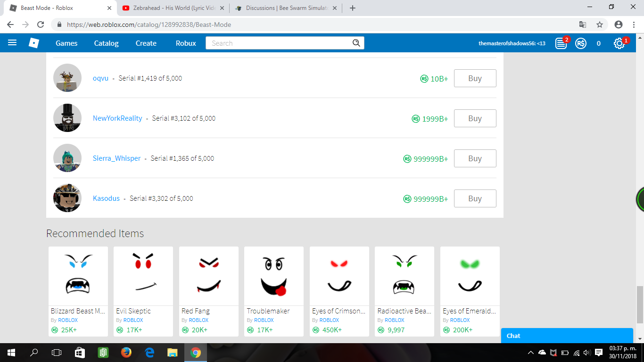Click NewYorkReality's top-hat avatar thumbnail
644x362 pixels.
[x=67, y=118]
